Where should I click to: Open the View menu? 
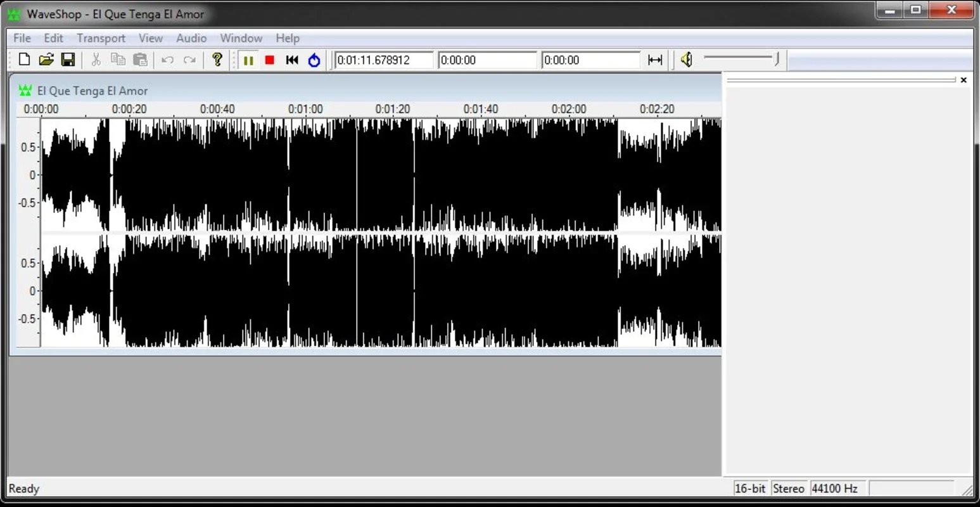coord(151,38)
